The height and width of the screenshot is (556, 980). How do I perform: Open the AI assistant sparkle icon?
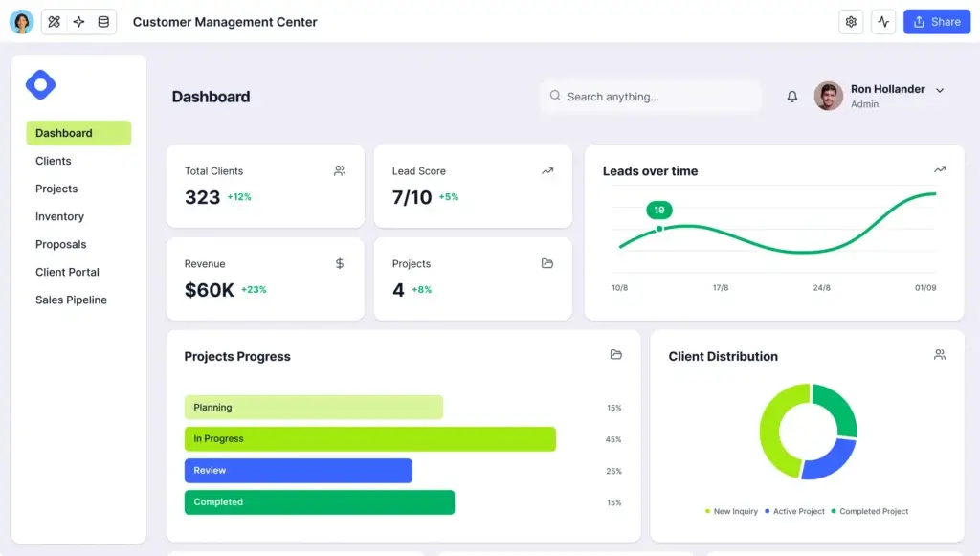tap(78, 21)
